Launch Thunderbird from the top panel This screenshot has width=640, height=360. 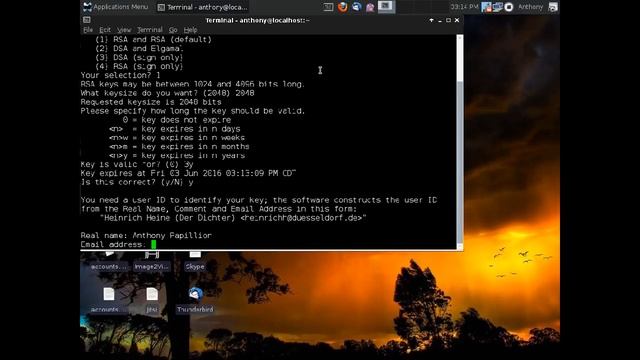click(x=357, y=7)
